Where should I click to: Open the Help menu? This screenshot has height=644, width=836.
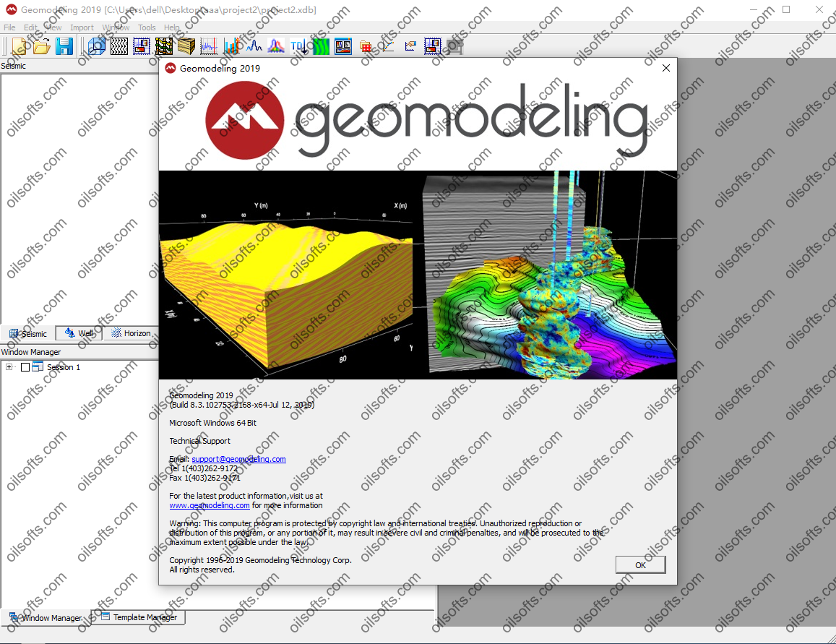coord(172,27)
